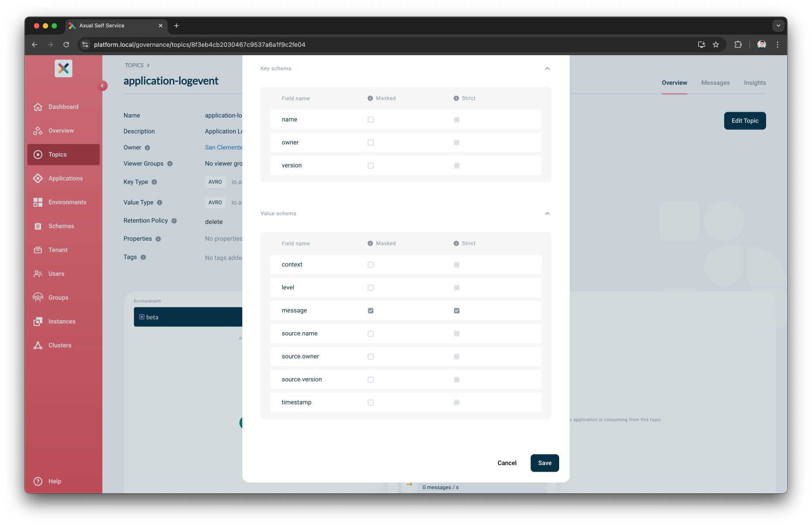Toggle Masked checkbox for owner field
This screenshot has height=526, width=812.
pos(371,143)
